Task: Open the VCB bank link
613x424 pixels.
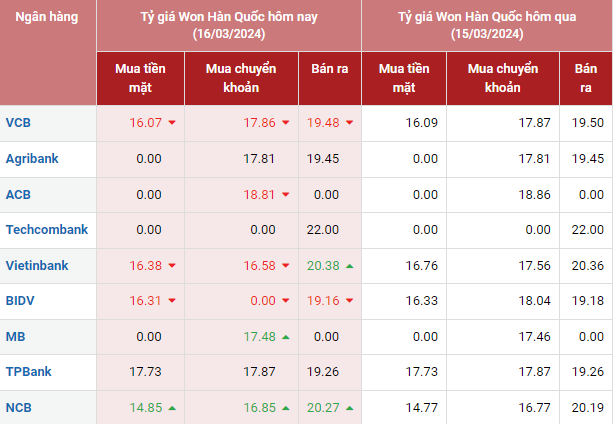Action: (x=18, y=123)
